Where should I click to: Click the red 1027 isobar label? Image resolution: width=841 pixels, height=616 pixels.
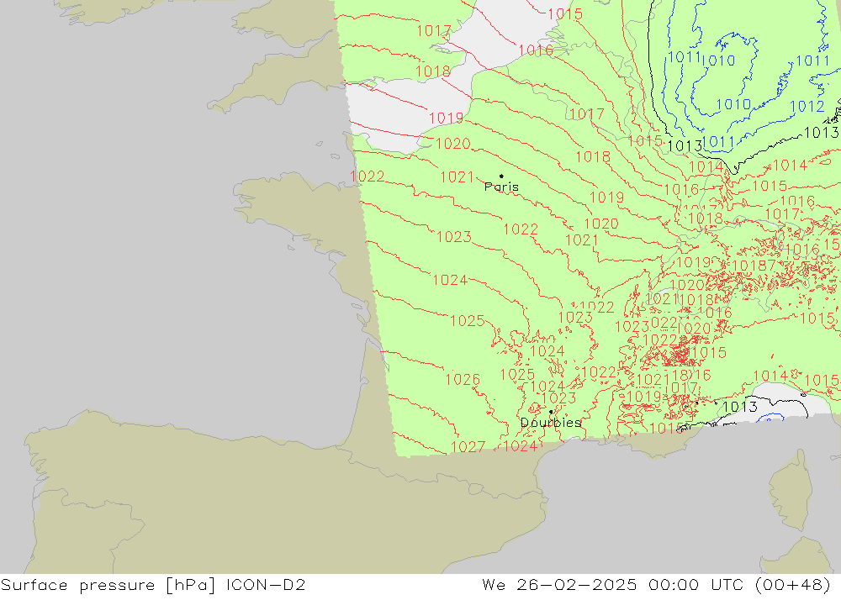click(x=468, y=446)
